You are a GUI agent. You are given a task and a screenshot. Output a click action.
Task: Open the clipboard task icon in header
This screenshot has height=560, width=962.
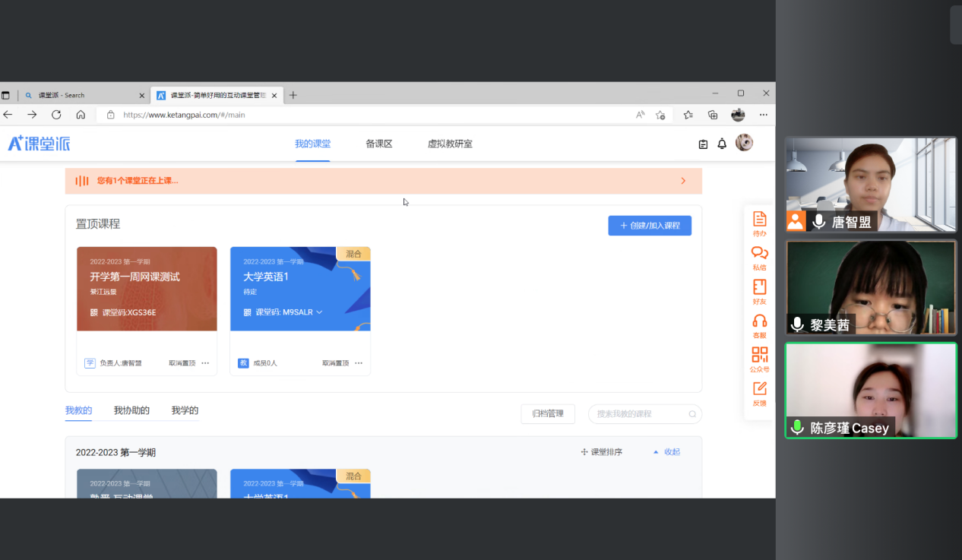pos(703,144)
